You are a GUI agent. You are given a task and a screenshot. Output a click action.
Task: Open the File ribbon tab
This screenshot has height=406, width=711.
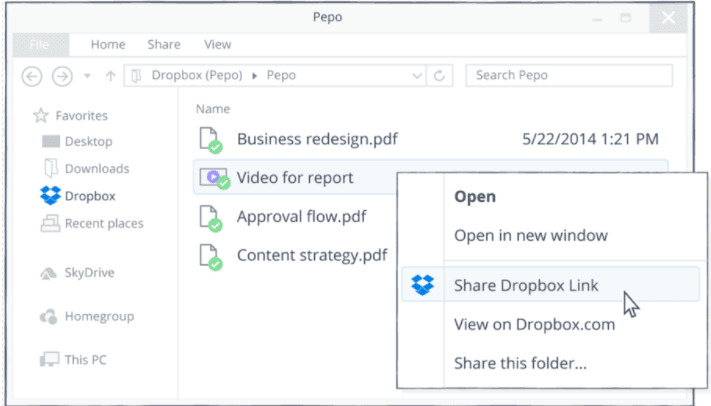40,44
